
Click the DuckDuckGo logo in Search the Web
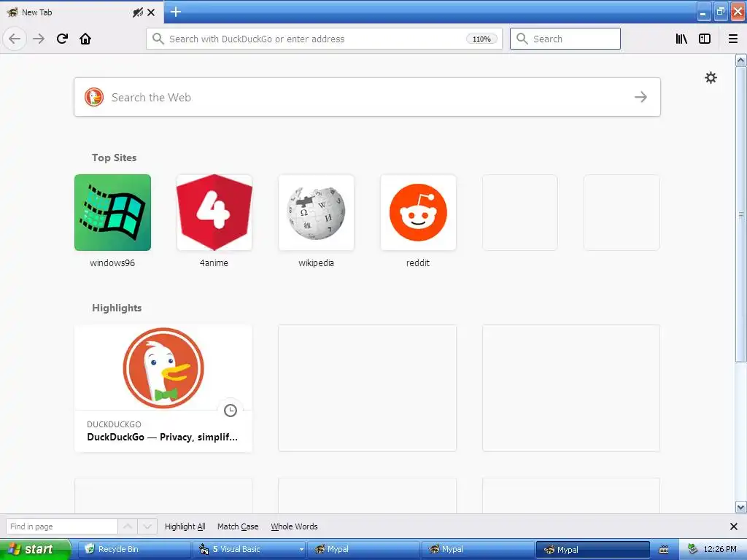[x=94, y=97]
